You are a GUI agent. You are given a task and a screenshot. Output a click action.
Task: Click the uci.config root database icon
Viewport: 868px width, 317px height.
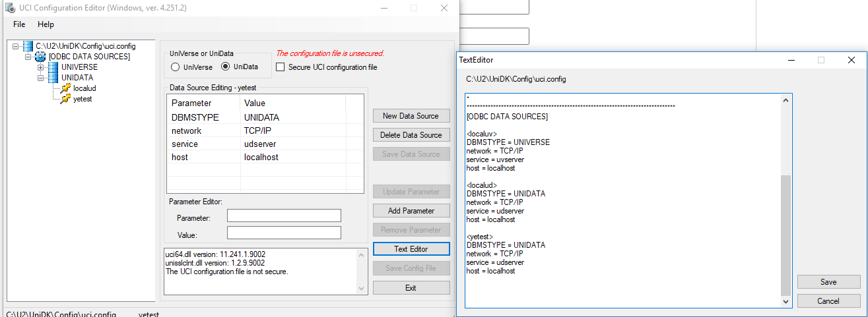(28, 46)
